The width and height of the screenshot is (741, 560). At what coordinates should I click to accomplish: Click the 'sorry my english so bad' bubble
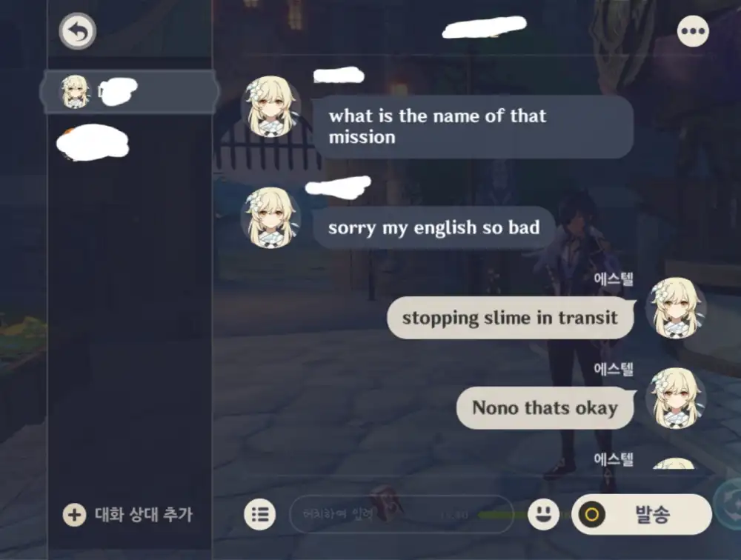point(433,227)
